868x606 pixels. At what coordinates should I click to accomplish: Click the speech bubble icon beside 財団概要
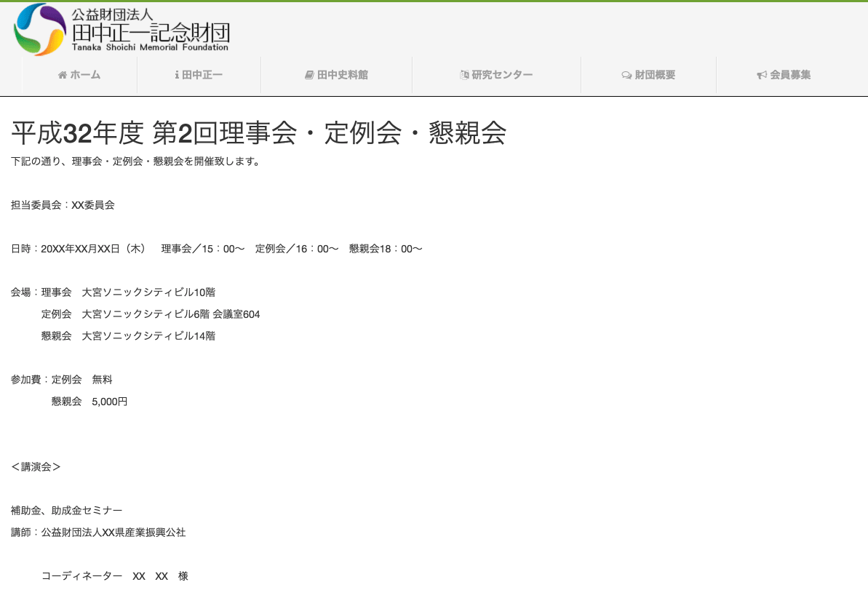click(x=626, y=75)
